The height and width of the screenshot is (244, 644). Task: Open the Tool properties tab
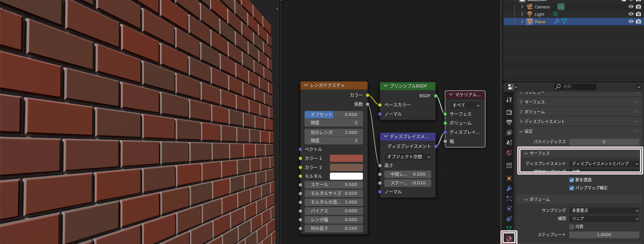click(509, 100)
